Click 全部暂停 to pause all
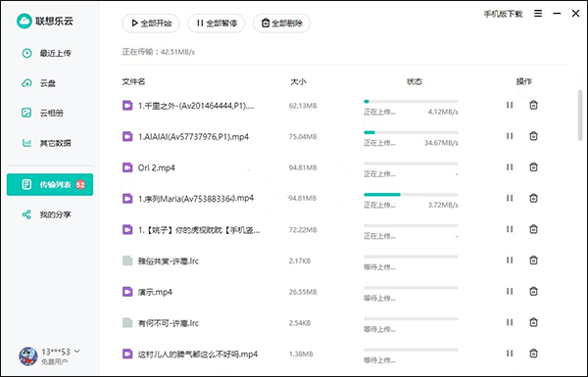This screenshot has height=377, width=588. point(217,24)
